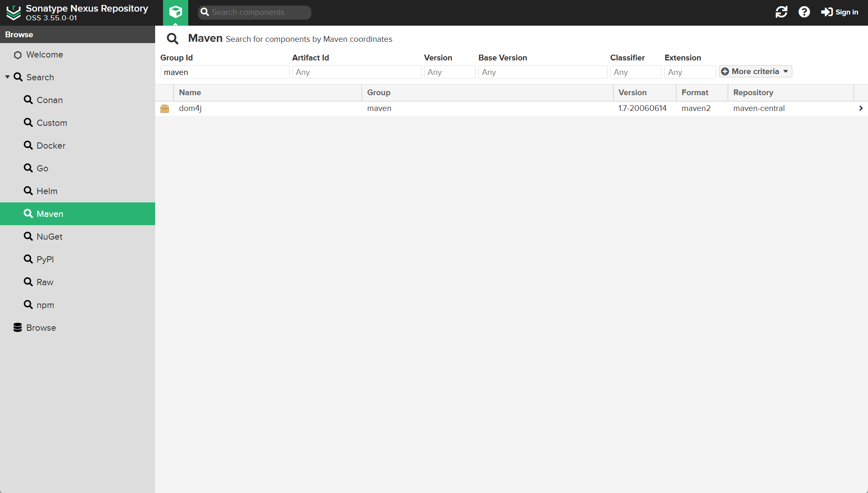Viewport: 868px width, 493px height.
Task: Click the Browse database icon in sidebar
Action: [17, 327]
